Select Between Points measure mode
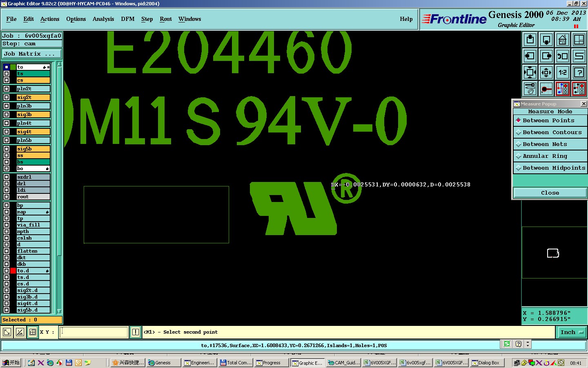The image size is (588, 368). point(550,121)
